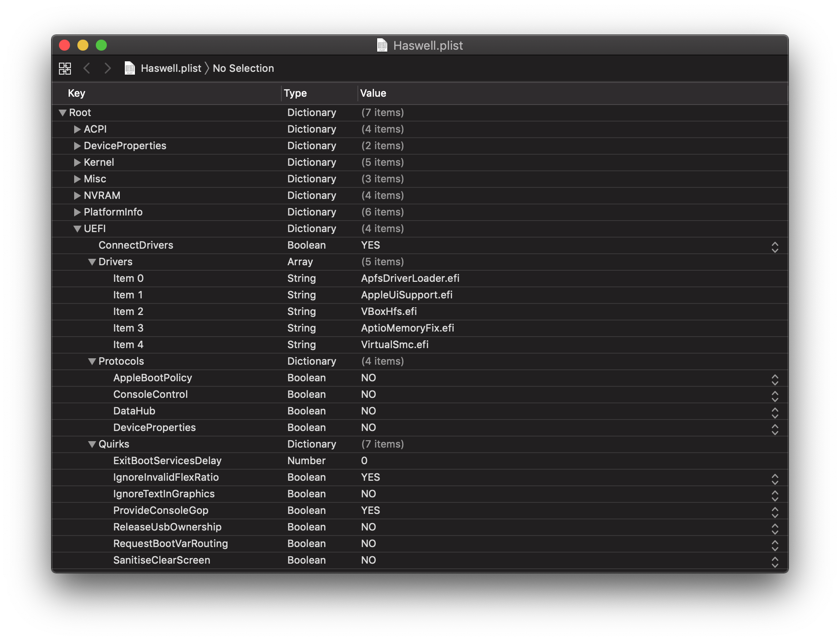This screenshot has height=641, width=840.
Task: Click ExitBootServicesDelay value 0
Action: coord(364,461)
